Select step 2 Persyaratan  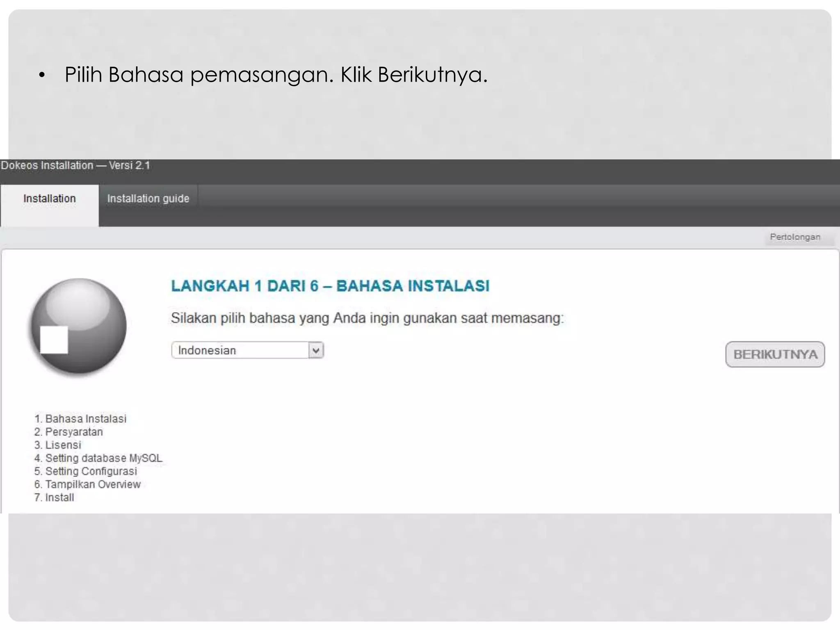(x=69, y=432)
